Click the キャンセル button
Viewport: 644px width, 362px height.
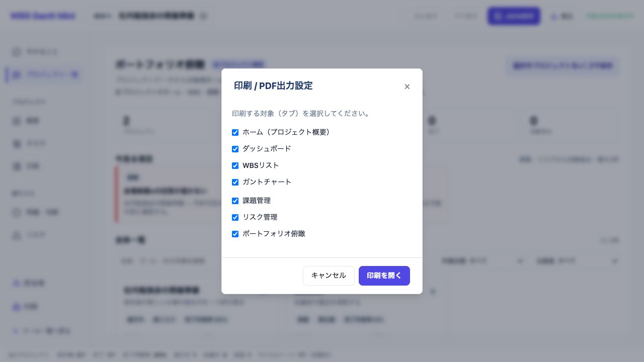(x=329, y=276)
